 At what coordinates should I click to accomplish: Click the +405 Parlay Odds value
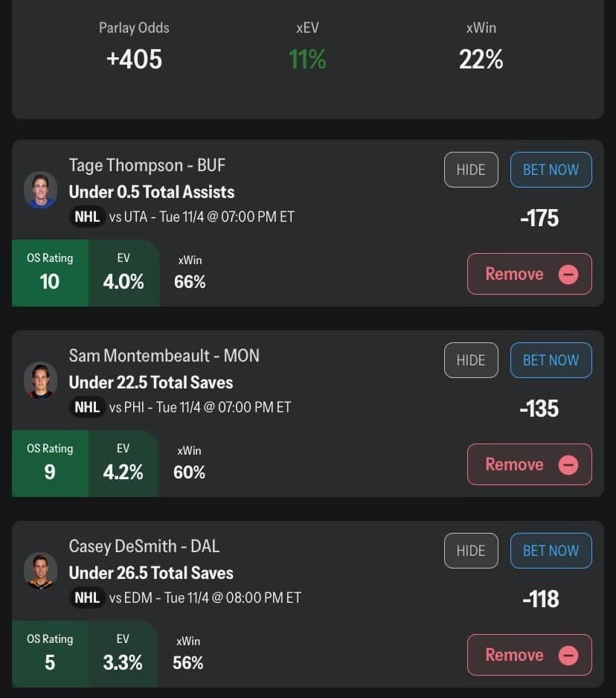(134, 59)
